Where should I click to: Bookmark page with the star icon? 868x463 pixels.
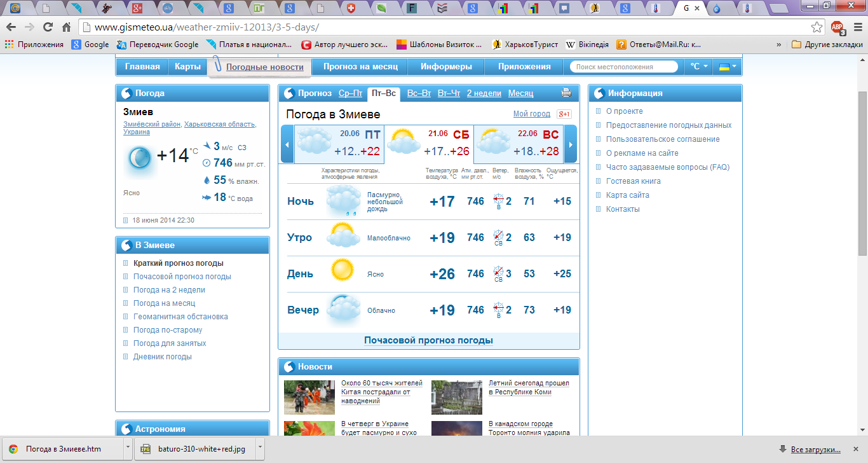[817, 27]
